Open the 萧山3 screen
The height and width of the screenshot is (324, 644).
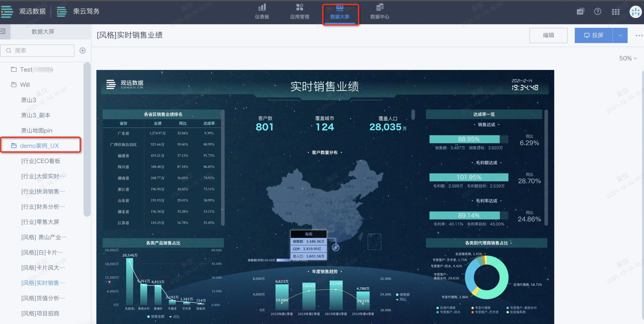tap(28, 100)
